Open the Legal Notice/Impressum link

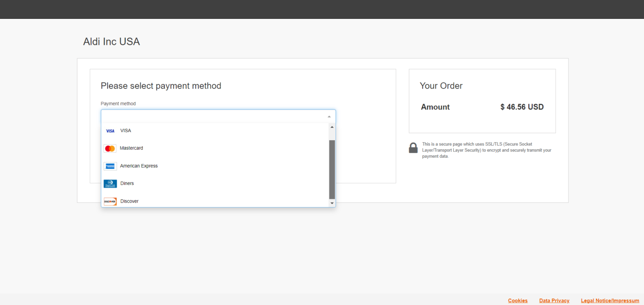(x=610, y=300)
